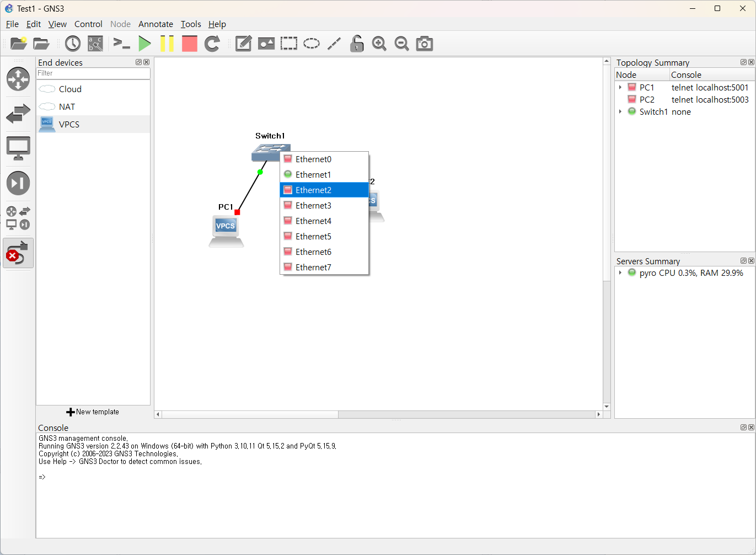Click the PC1 VPCS node on canvas
The width and height of the screenshot is (756, 555).
point(226,231)
